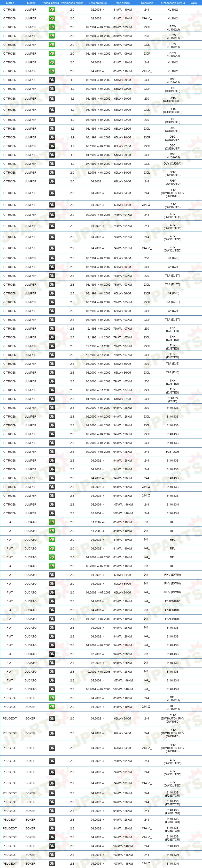The image size is (202, 868).
Task: Click 'XU10J2' in the 02.2003 244, Z_ row
Action: 173,19
